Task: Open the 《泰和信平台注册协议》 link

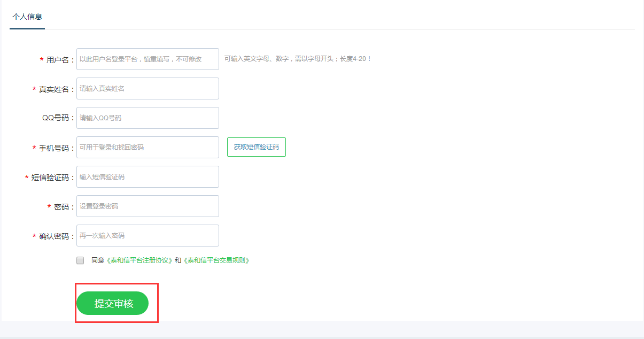Action: coord(139,260)
